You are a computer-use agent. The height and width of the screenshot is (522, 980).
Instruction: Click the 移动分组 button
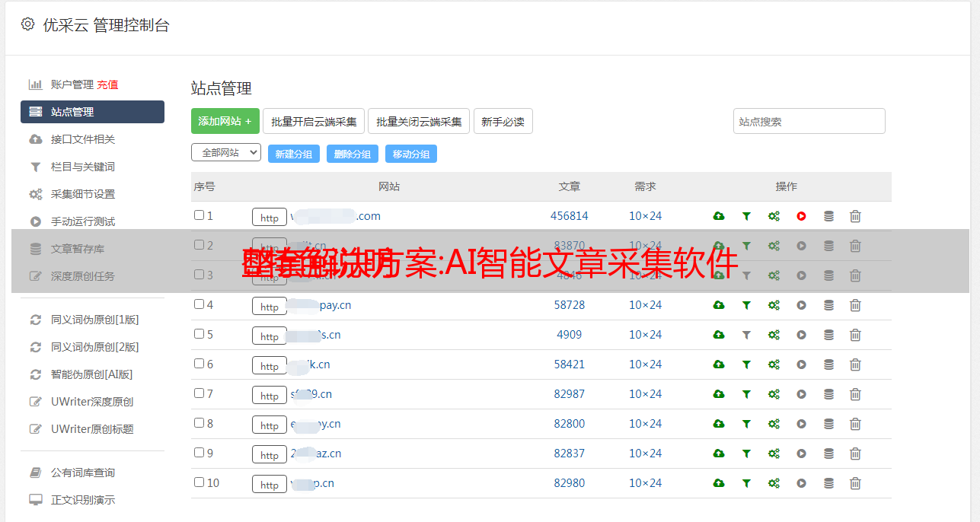[411, 154]
